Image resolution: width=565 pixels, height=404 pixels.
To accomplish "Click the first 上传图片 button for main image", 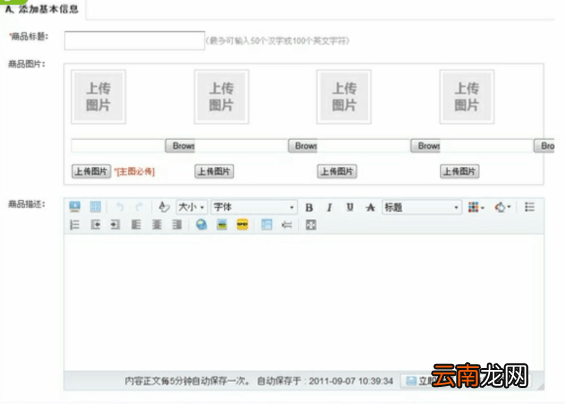I will (x=91, y=171).
